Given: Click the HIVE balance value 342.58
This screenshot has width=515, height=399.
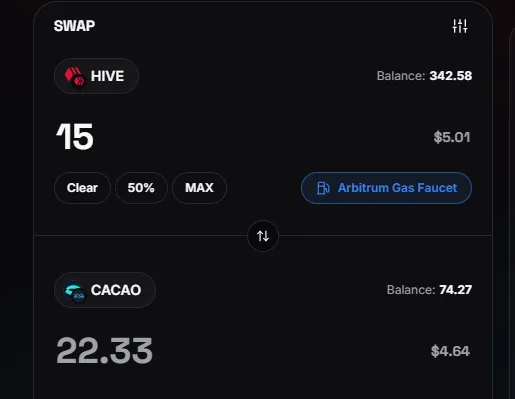Looking at the screenshot, I should click(451, 76).
